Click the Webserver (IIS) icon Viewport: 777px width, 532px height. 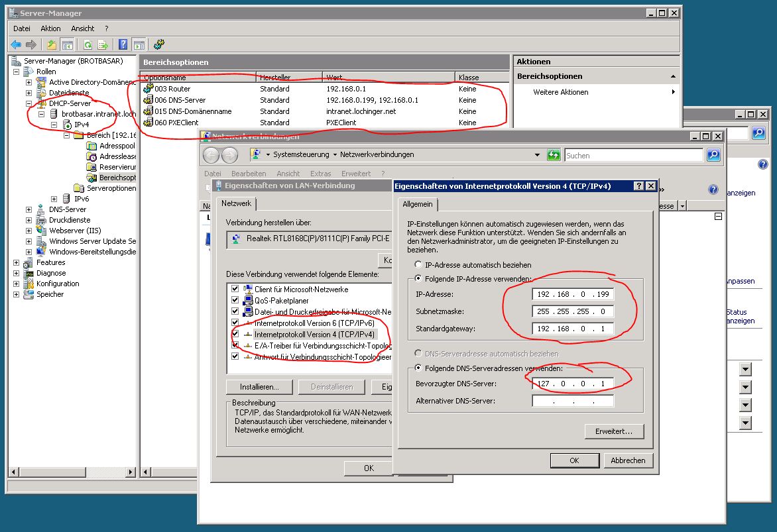pos(42,231)
